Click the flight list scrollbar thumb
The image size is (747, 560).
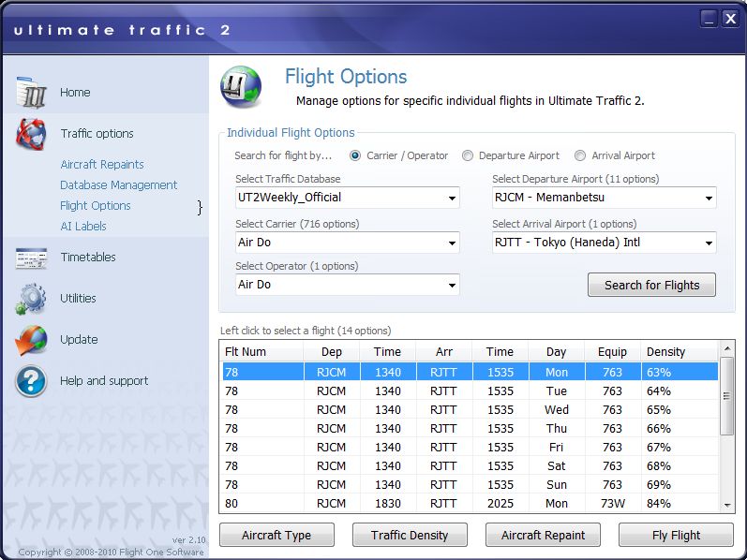coord(726,396)
